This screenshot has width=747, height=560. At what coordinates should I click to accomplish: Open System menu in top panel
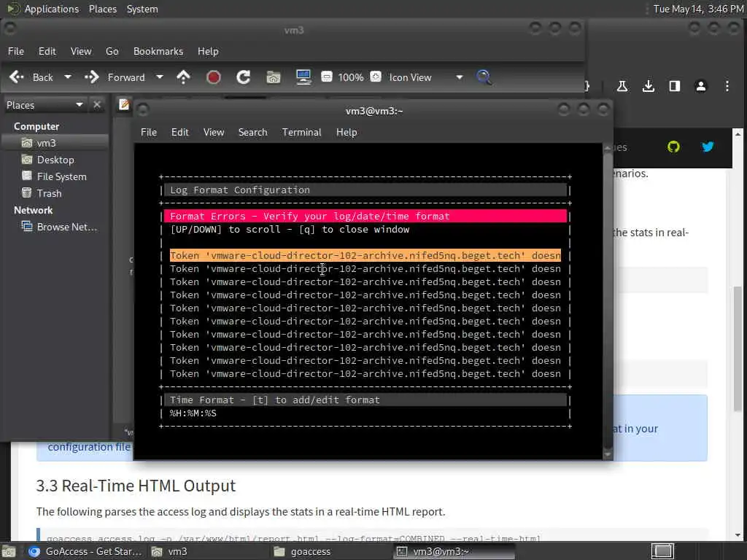click(142, 9)
